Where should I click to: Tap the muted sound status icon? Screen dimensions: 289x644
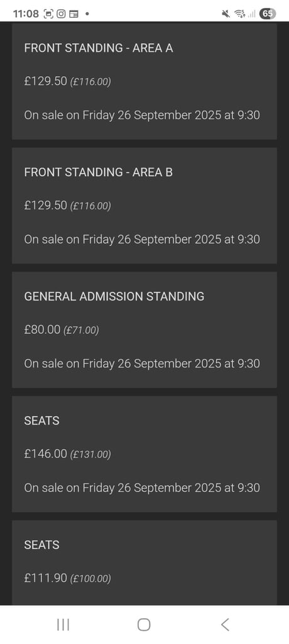226,14
